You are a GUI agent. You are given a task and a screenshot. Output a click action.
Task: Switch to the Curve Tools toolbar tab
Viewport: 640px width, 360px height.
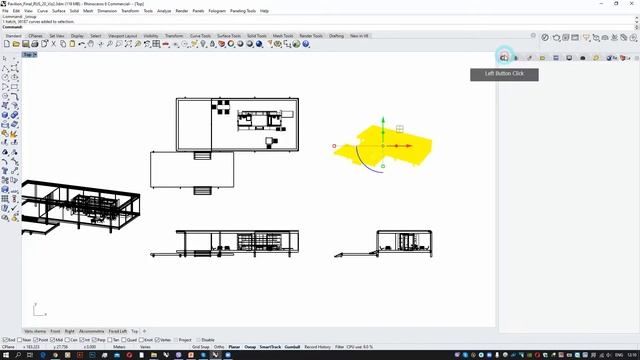click(200, 36)
